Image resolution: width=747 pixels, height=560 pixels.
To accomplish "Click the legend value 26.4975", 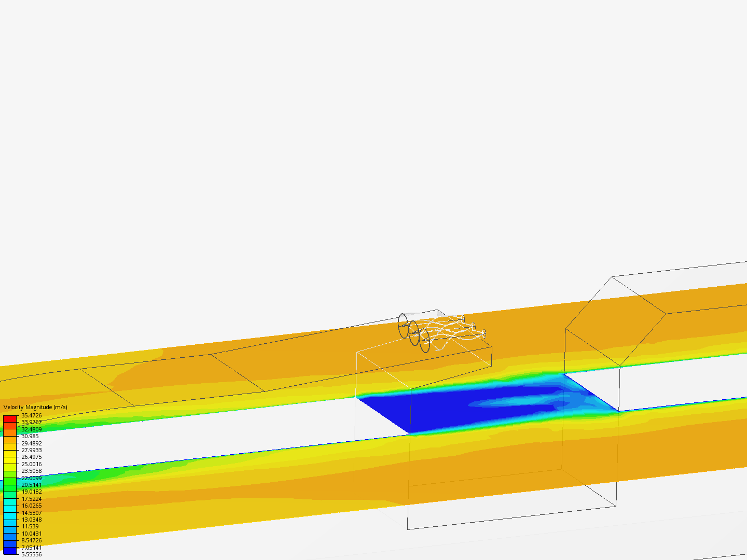I will [32, 457].
